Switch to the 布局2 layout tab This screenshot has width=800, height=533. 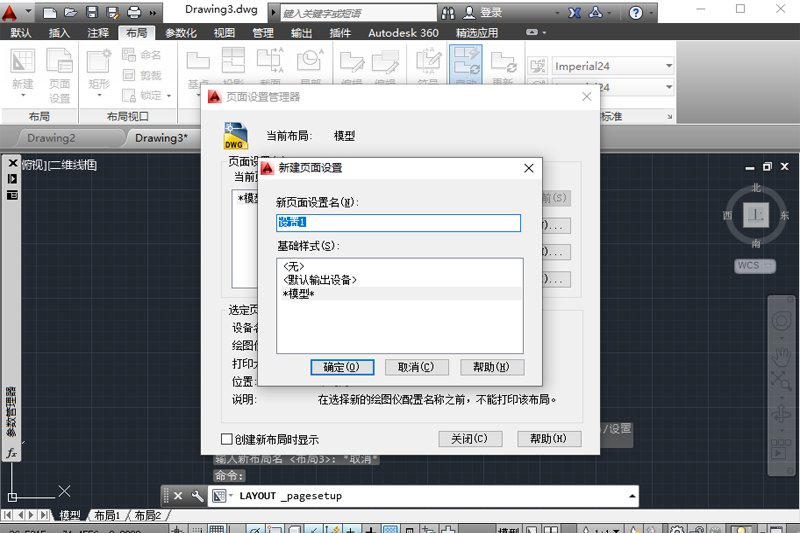coord(147,515)
